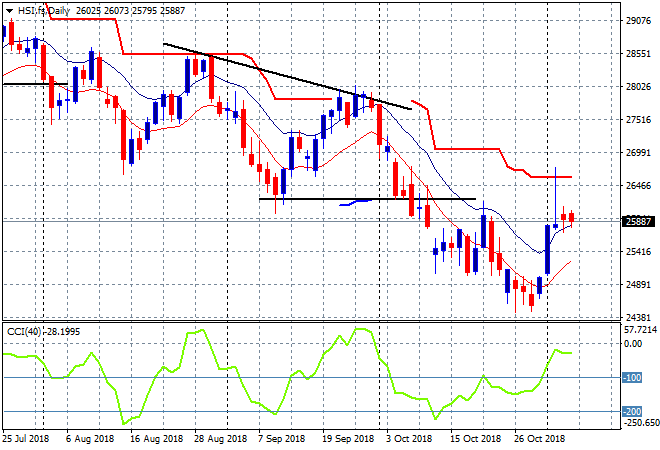The image size is (660, 450).
Task: Select the HSI,fs,Daily chart title text
Action: [44, 11]
